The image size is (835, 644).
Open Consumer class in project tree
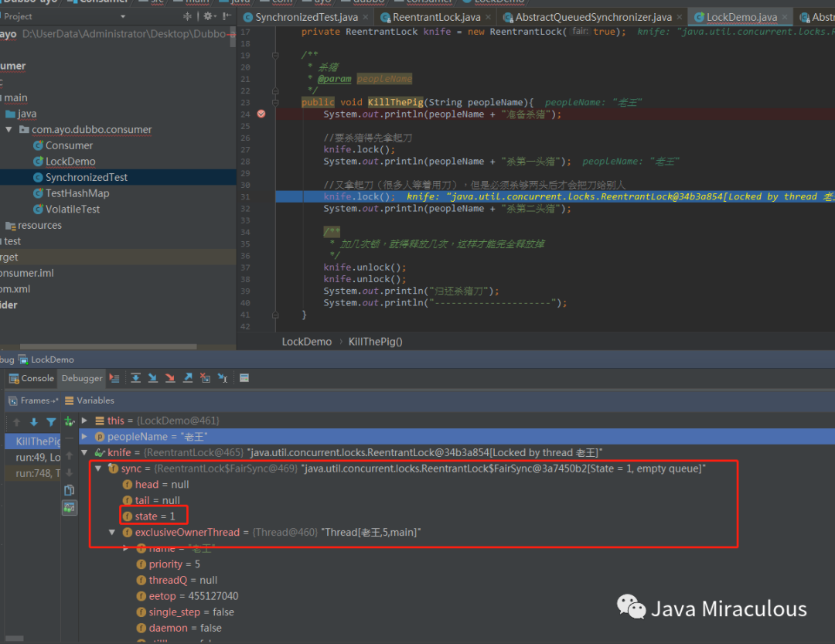(x=63, y=145)
